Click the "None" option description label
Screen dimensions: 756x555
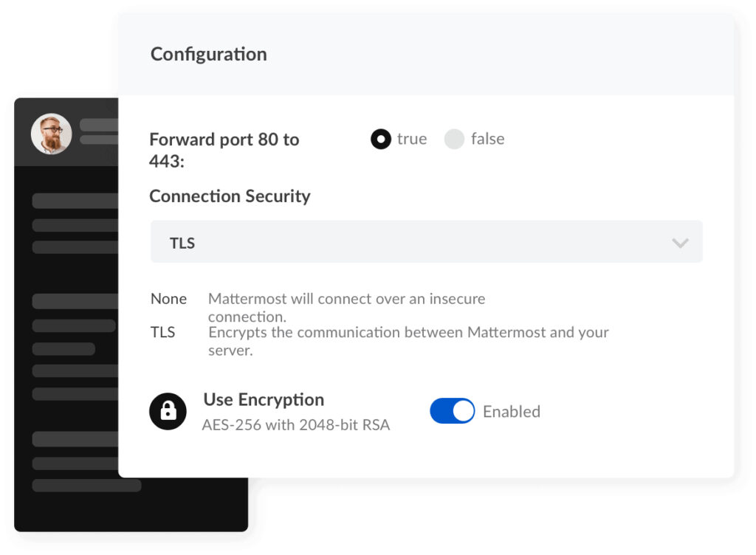pyautogui.click(x=169, y=299)
